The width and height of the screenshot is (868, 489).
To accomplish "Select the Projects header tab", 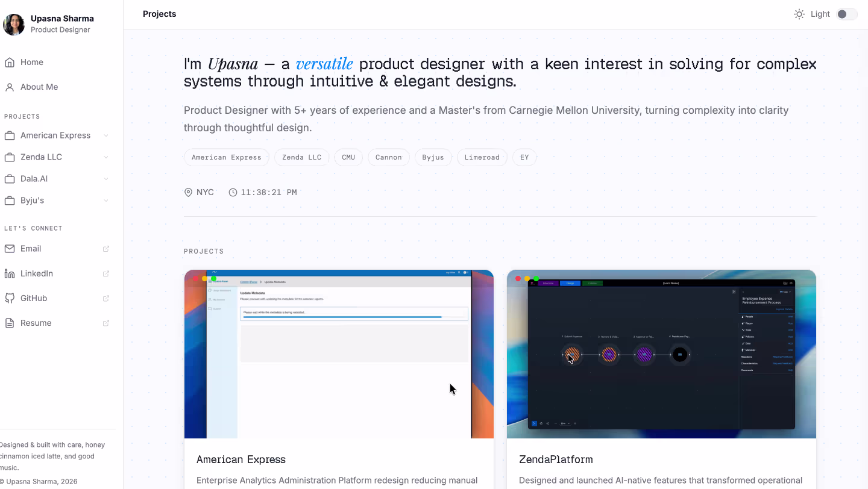I will coord(160,14).
